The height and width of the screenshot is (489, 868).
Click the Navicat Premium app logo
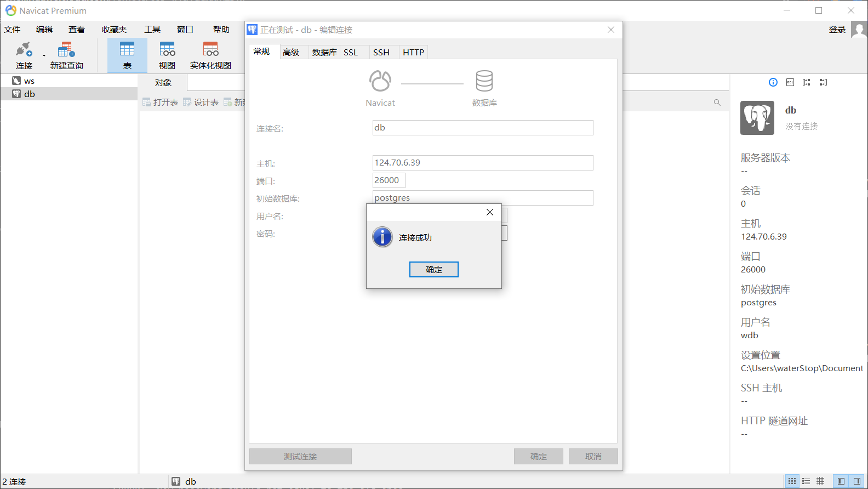tap(10, 10)
